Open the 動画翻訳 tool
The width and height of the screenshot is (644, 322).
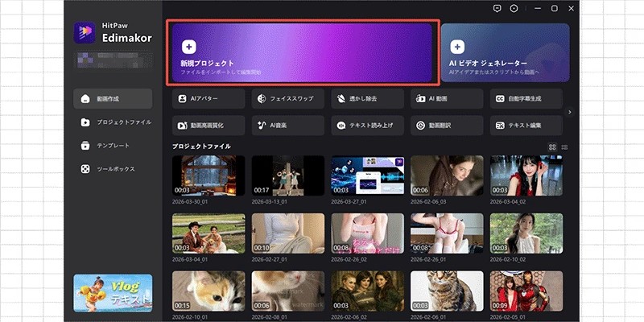[447, 126]
